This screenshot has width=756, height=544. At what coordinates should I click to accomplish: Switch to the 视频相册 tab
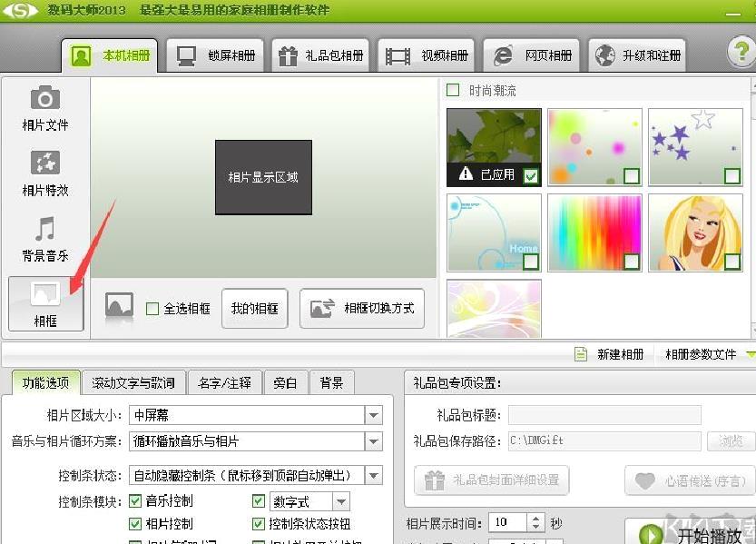pyautogui.click(x=427, y=55)
